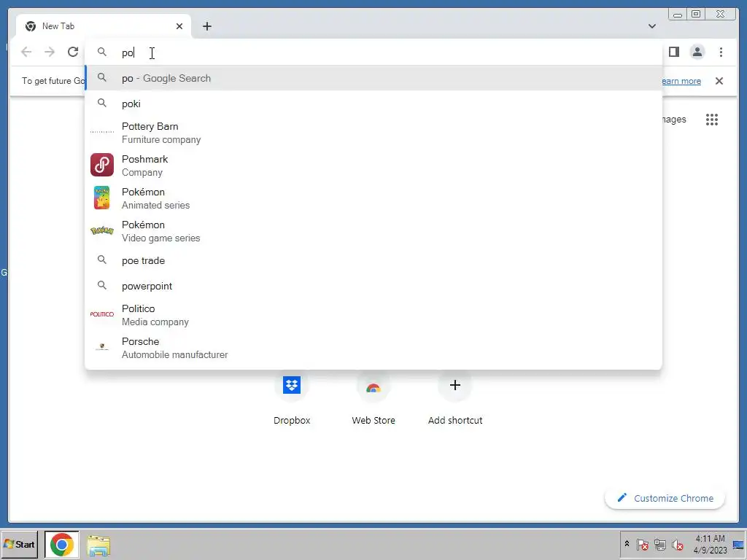Open Chrome three-dot menu
The height and width of the screenshot is (560, 747).
coord(721,52)
